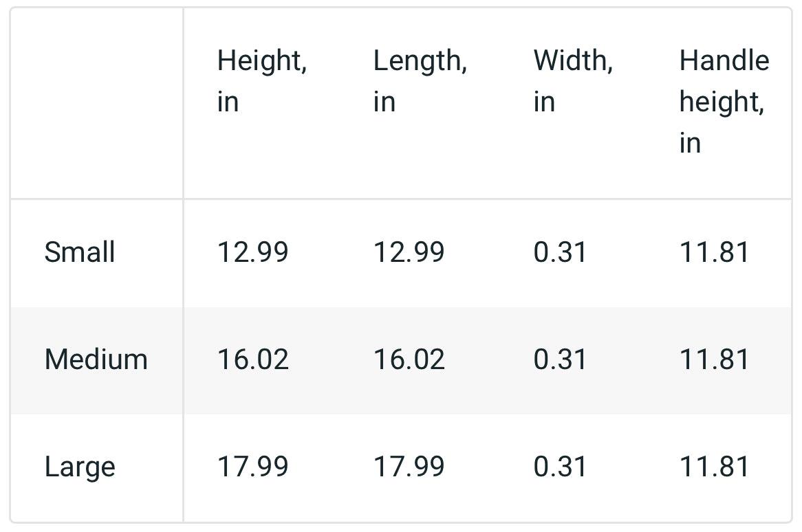Click Medium handle height value 11.81
The height and width of the screenshot is (532, 802).
[714, 359]
